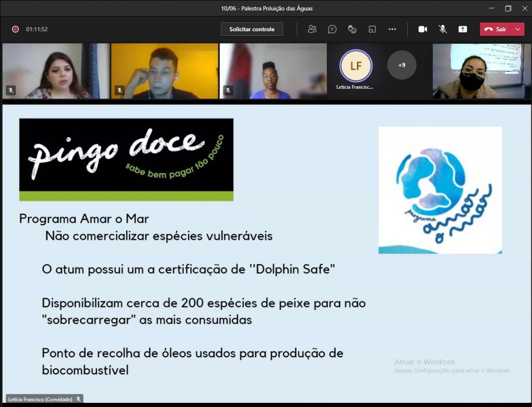Expand the Sair options dropdown arrow

coord(518,29)
